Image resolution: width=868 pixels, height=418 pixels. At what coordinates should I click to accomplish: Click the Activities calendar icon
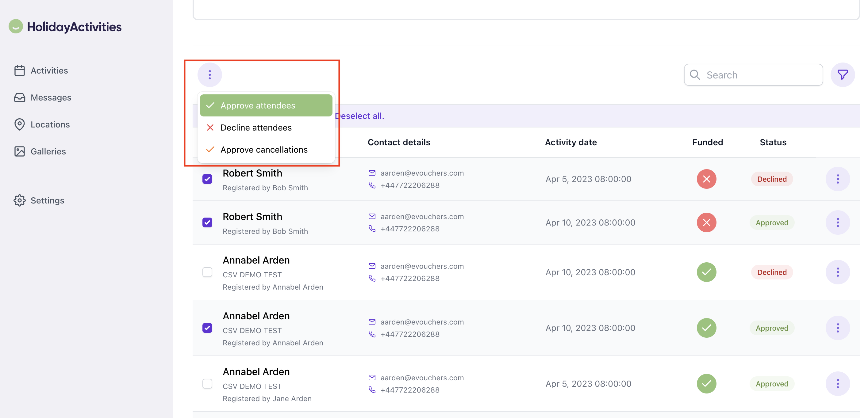[20, 71]
